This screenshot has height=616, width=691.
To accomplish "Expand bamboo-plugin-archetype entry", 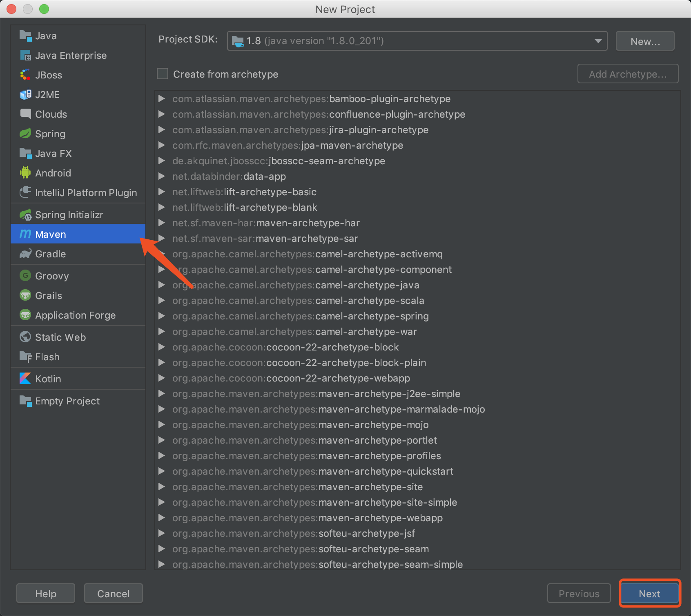I will coord(162,99).
